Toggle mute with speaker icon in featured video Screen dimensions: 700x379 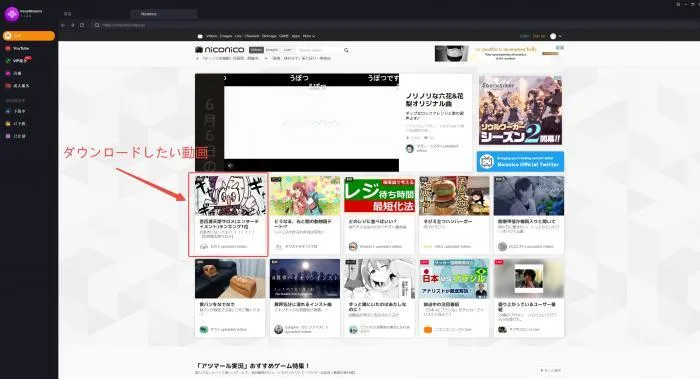pos(230,166)
